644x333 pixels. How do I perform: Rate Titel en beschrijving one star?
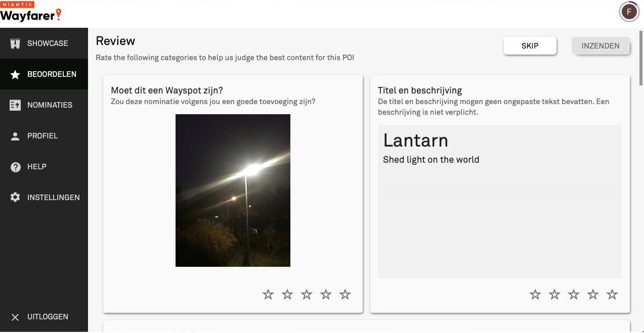click(x=535, y=295)
